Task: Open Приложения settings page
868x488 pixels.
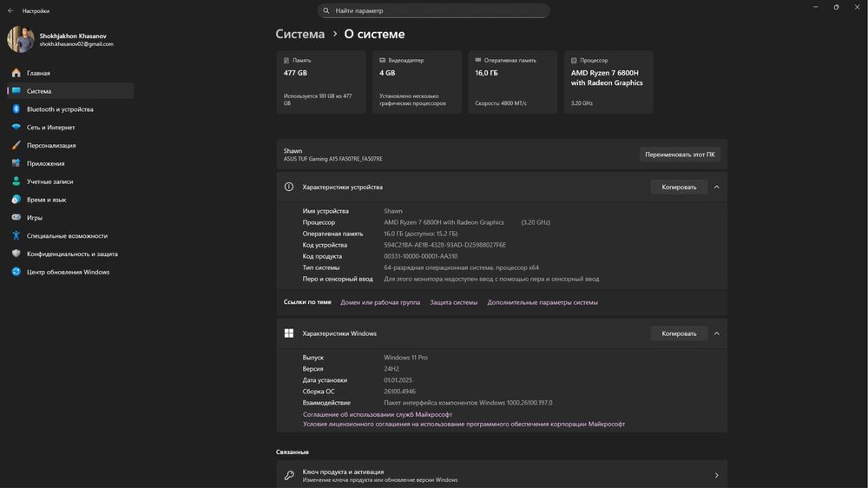Action: pyautogui.click(x=70, y=163)
